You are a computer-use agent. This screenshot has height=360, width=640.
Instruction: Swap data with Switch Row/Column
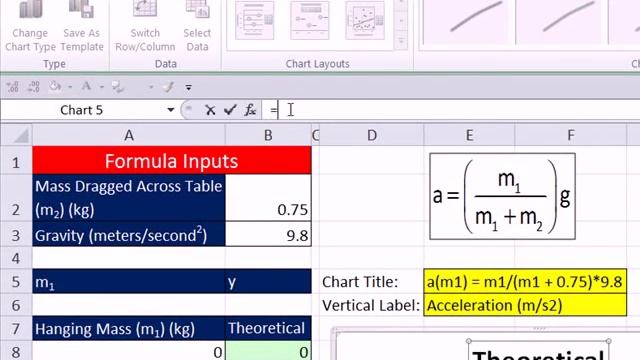click(x=145, y=27)
